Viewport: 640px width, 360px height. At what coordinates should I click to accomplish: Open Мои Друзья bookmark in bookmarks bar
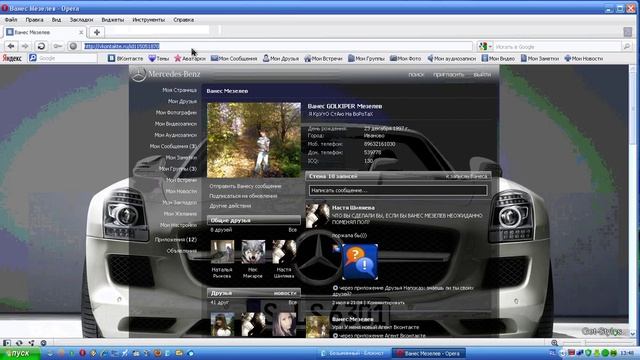coord(280,58)
